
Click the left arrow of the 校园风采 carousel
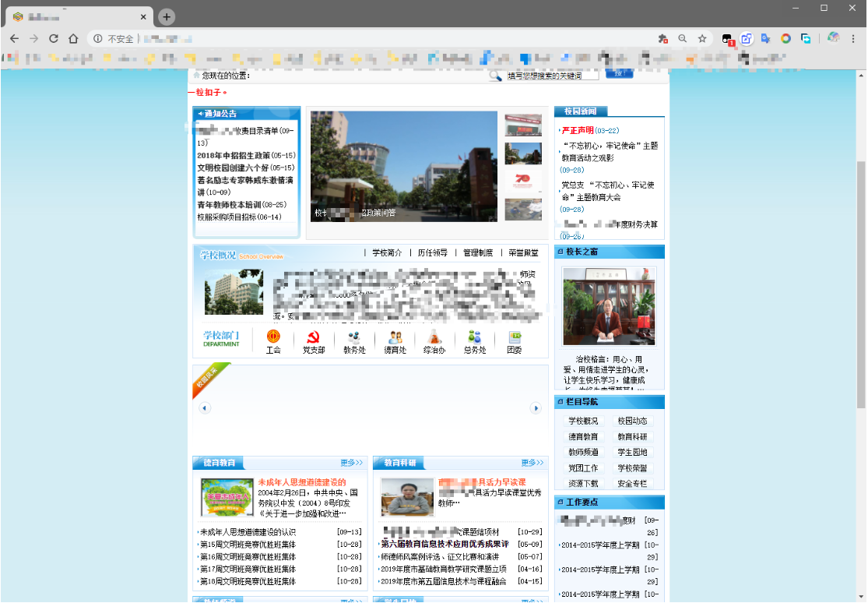(x=206, y=407)
